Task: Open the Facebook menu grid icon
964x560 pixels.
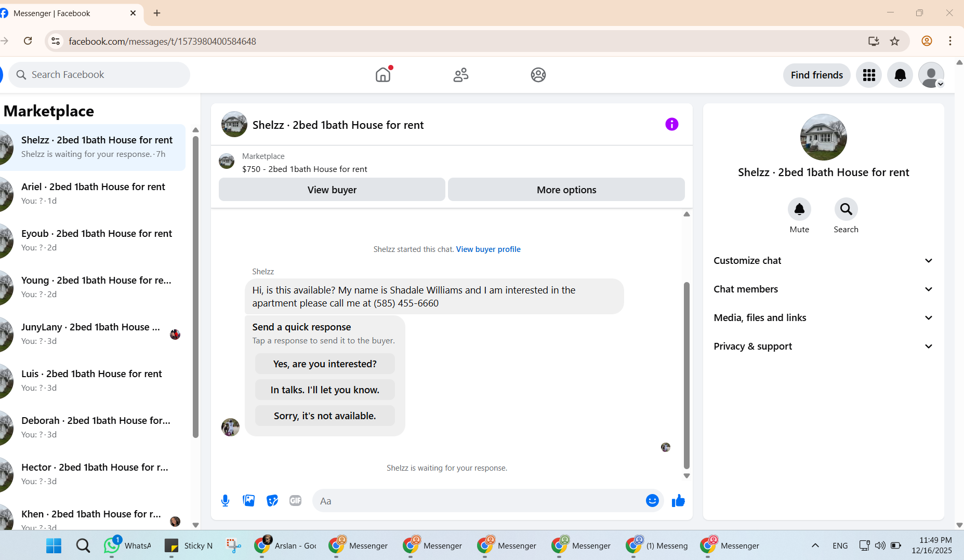Action: pos(869,75)
